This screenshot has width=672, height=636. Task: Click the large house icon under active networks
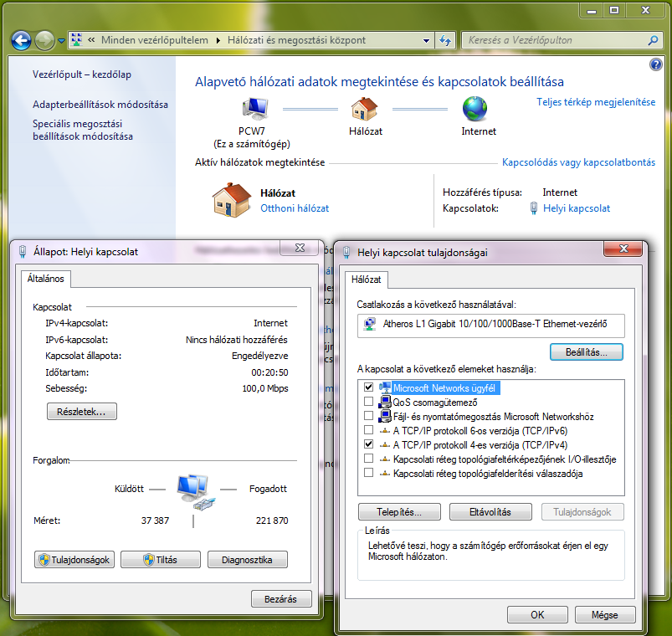(x=232, y=200)
